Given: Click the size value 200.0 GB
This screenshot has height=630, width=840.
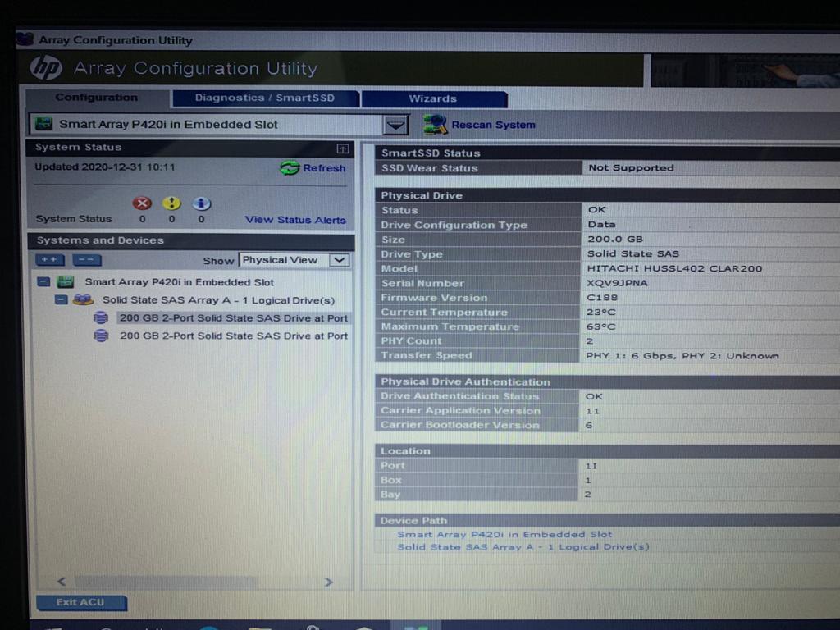Looking at the screenshot, I should coord(615,240).
